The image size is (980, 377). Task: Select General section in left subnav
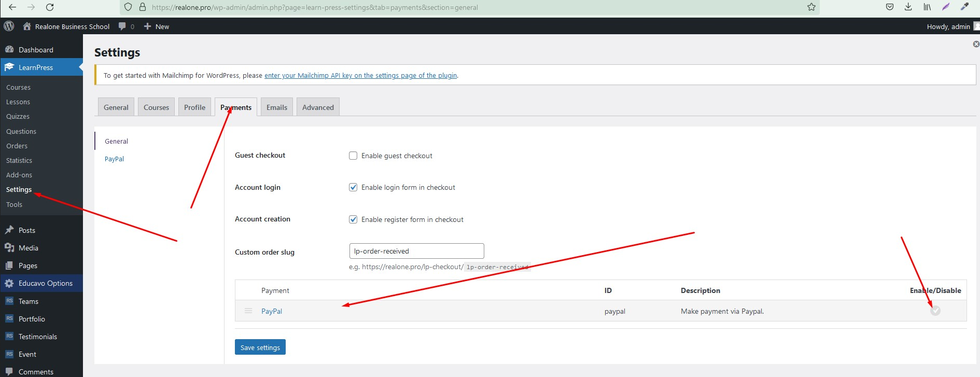coord(116,142)
